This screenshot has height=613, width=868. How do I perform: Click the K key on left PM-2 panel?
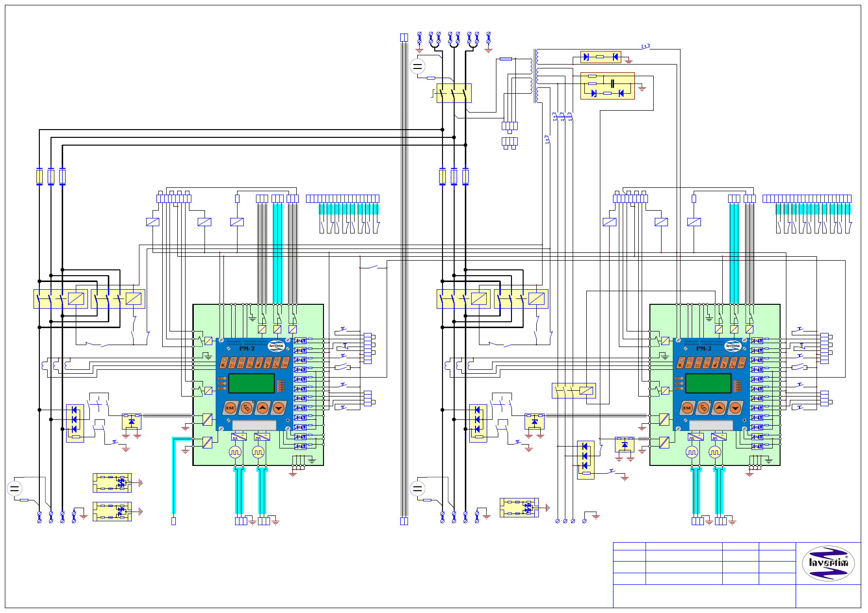(x=223, y=363)
